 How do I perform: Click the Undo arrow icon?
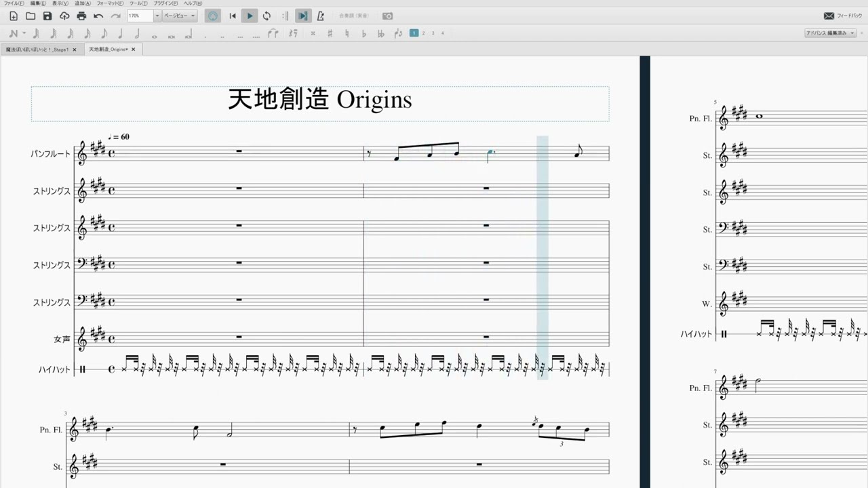[x=99, y=16]
